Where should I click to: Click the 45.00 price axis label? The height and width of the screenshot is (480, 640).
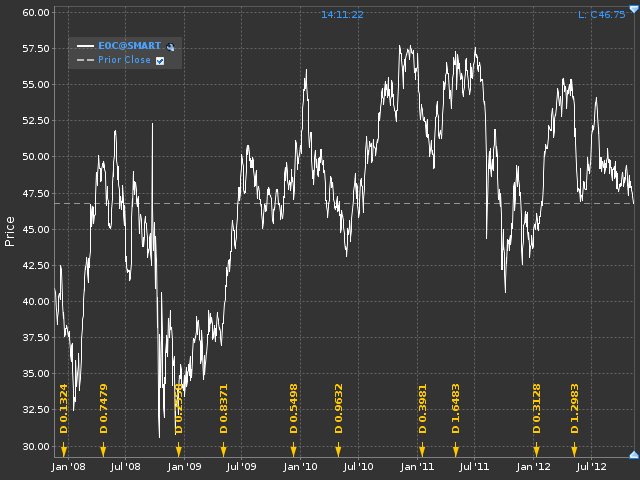36,229
